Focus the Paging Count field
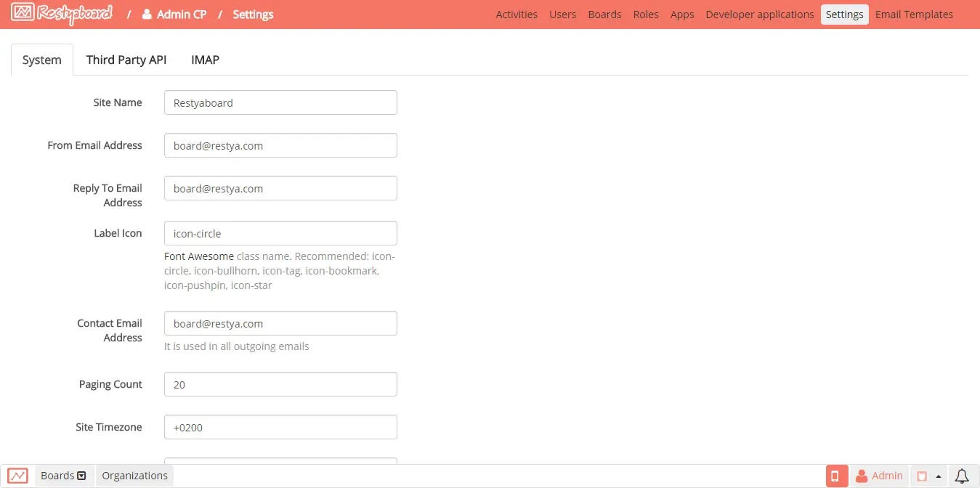980x488 pixels. tap(280, 384)
